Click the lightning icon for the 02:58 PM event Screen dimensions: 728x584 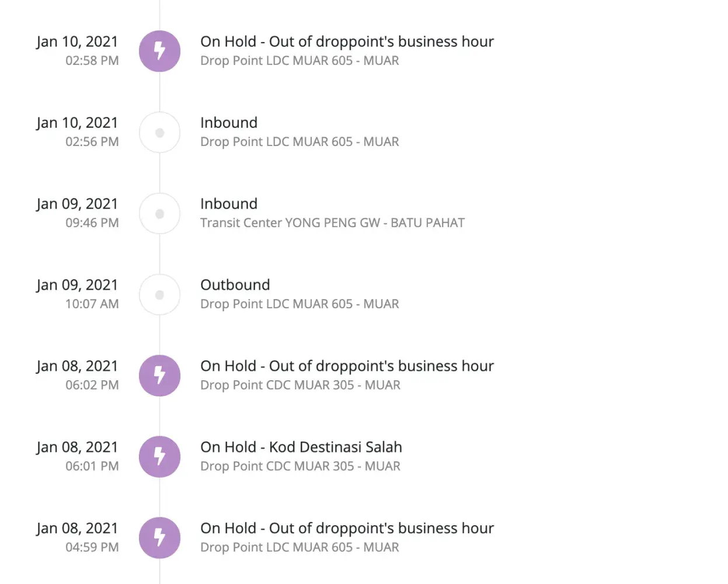pyautogui.click(x=159, y=51)
